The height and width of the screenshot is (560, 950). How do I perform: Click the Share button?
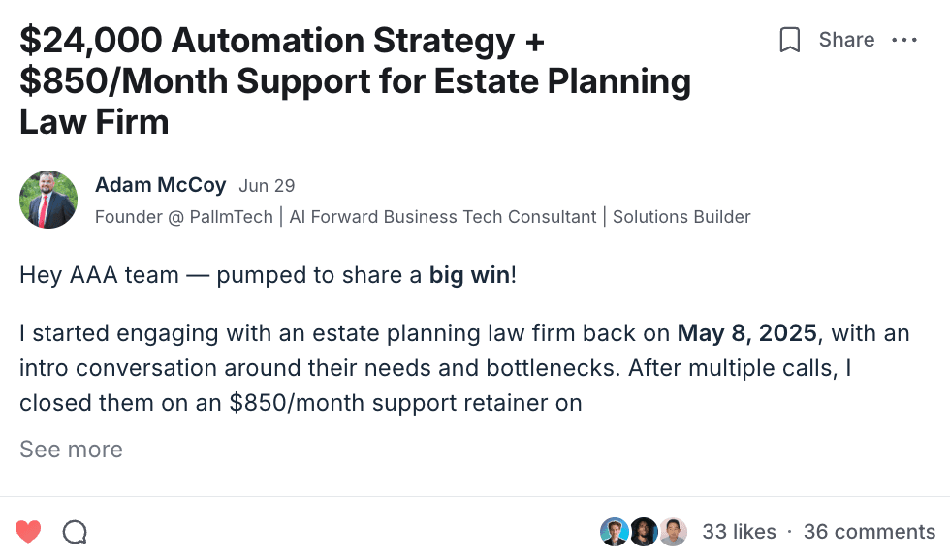846,40
